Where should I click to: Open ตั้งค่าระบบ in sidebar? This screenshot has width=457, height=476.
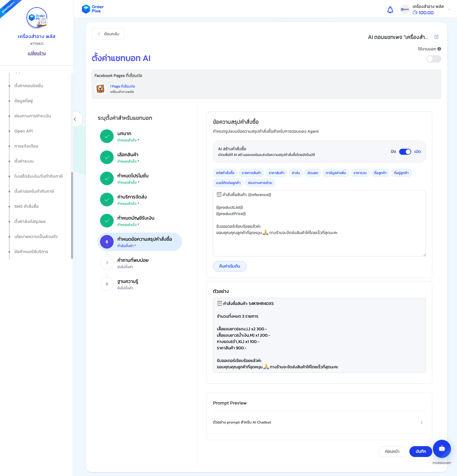(x=24, y=161)
